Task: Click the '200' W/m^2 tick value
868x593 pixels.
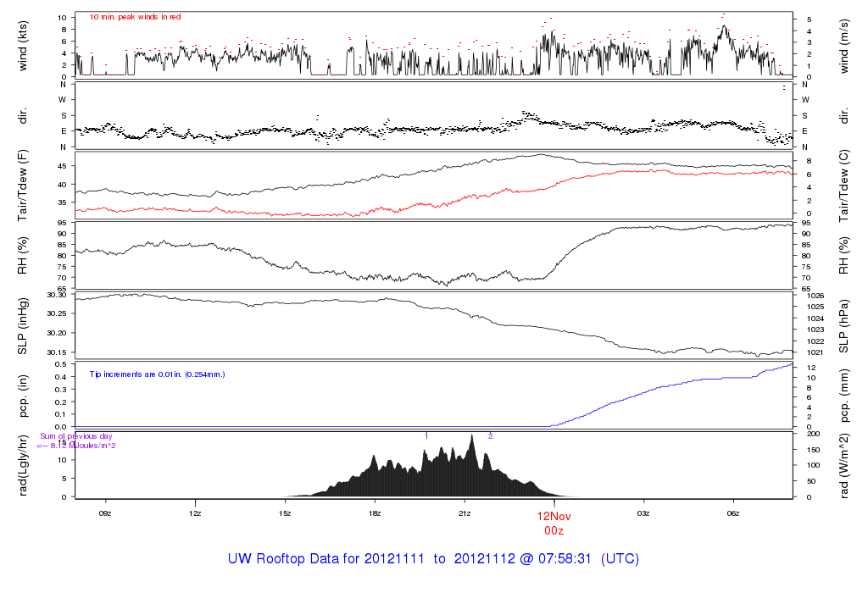Action: point(813,435)
